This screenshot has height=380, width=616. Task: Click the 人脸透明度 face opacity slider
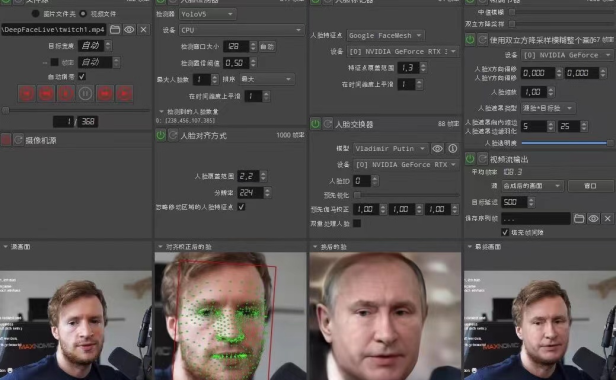pyautogui.click(x=567, y=143)
